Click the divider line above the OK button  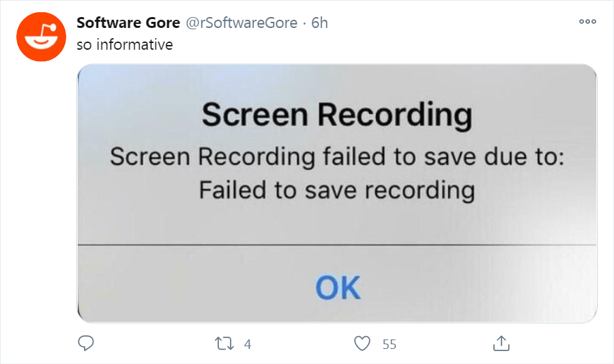[x=337, y=244]
